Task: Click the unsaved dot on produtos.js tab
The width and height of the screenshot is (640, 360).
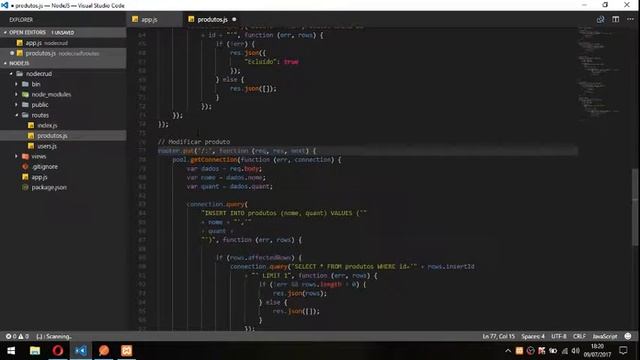Action: (234, 20)
